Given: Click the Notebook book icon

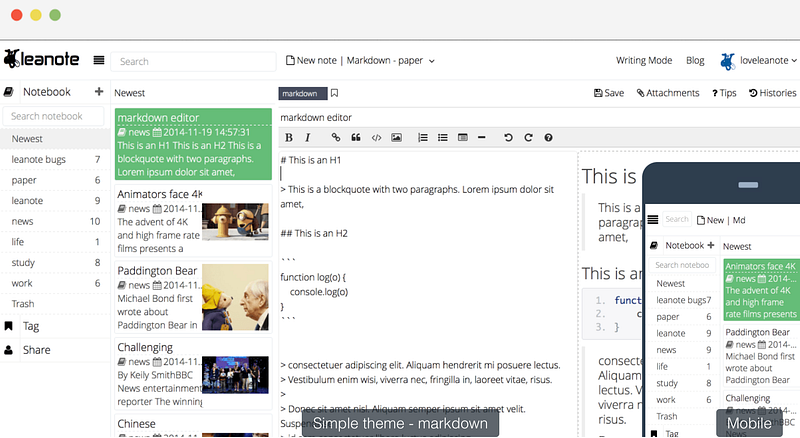Looking at the screenshot, I should (8, 92).
